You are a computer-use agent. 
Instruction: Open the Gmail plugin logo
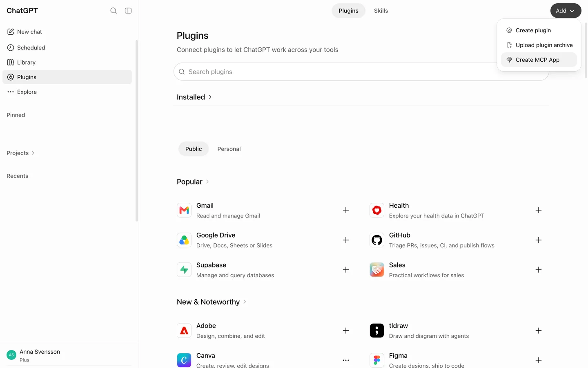pyautogui.click(x=184, y=210)
